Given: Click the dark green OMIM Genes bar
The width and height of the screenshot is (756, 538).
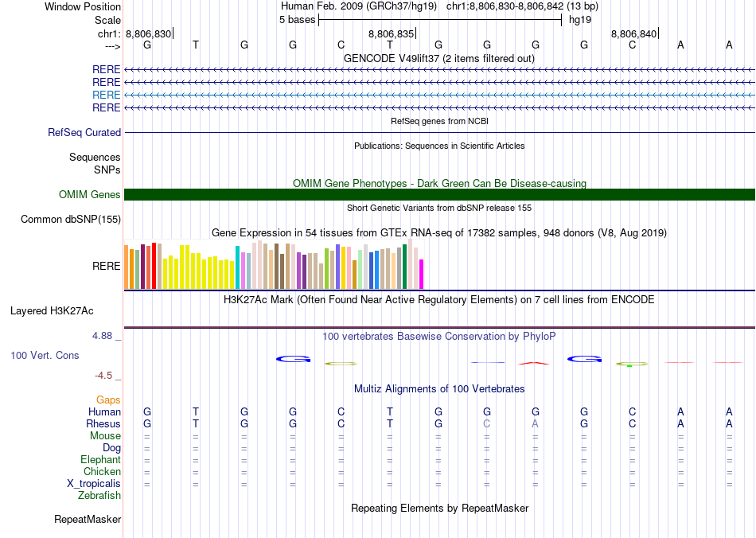Looking at the screenshot, I should coord(439,194).
